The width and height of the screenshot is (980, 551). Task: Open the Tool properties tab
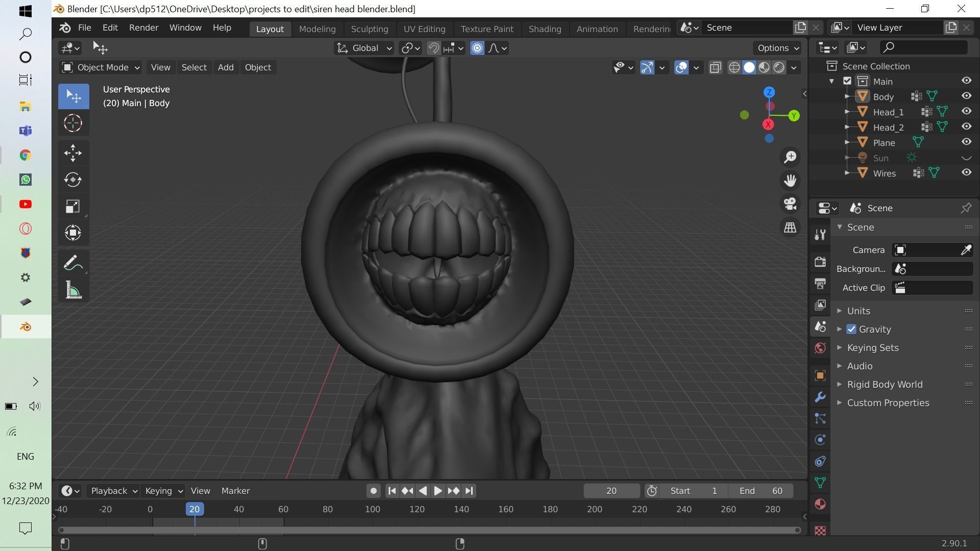pos(820,234)
